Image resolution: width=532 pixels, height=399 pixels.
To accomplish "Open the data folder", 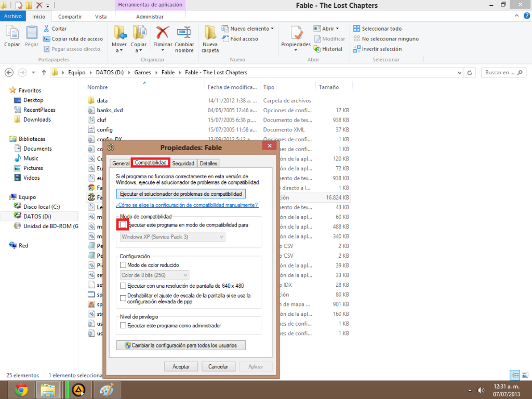I will (x=102, y=100).
